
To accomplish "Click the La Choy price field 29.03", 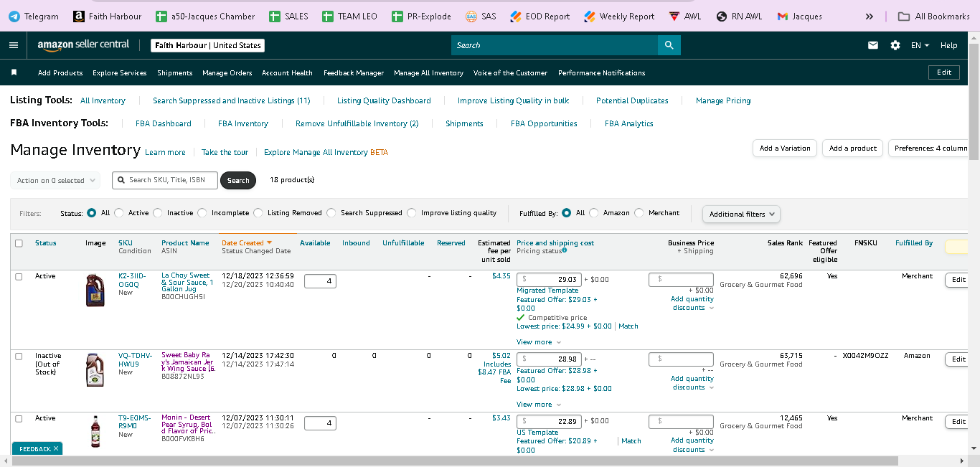I will [549, 280].
